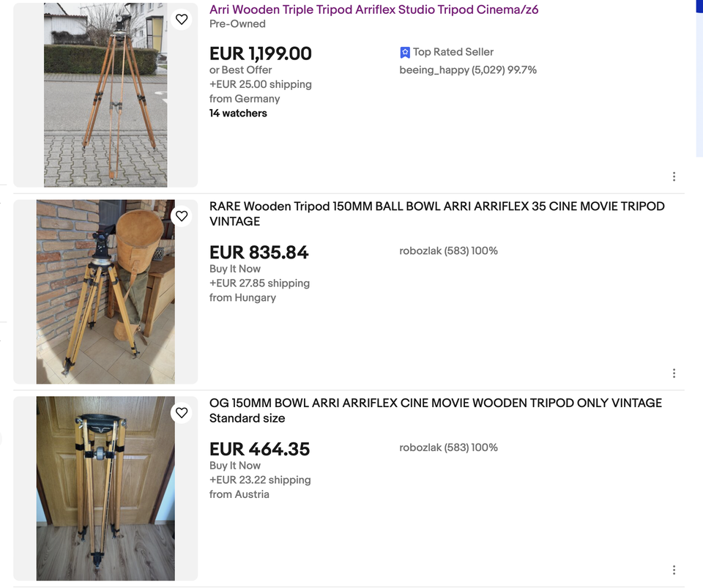Open more options menu for EUR 464.35 listing
Screen dimensions: 703x588
pyautogui.click(x=674, y=570)
